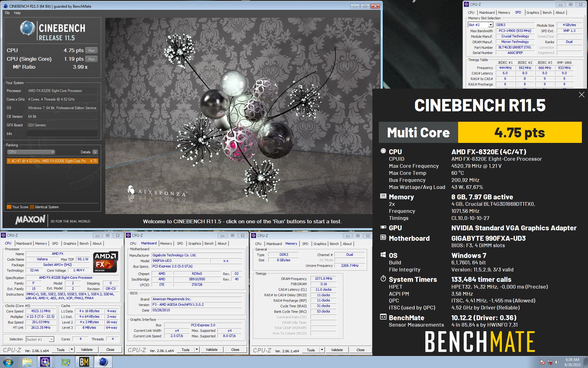Click the empty Info field in Your System
Image resolution: width=588 pixels, height=368 pixels.
(x=62, y=134)
